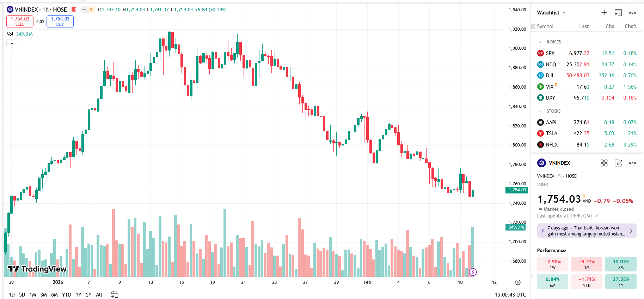Open the Watchlist more options menu
644x299 pixels.
pyautogui.click(x=632, y=13)
